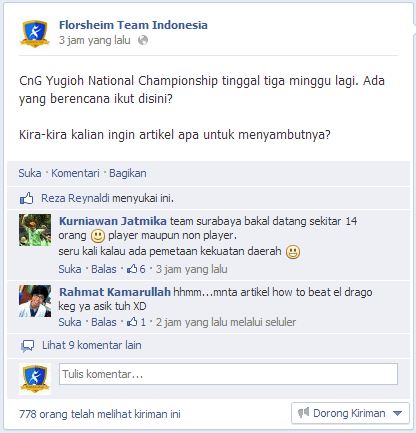This screenshot has height=433, width=416.
Task: Click the page avatar beside the comment box
Action: [x=35, y=379]
